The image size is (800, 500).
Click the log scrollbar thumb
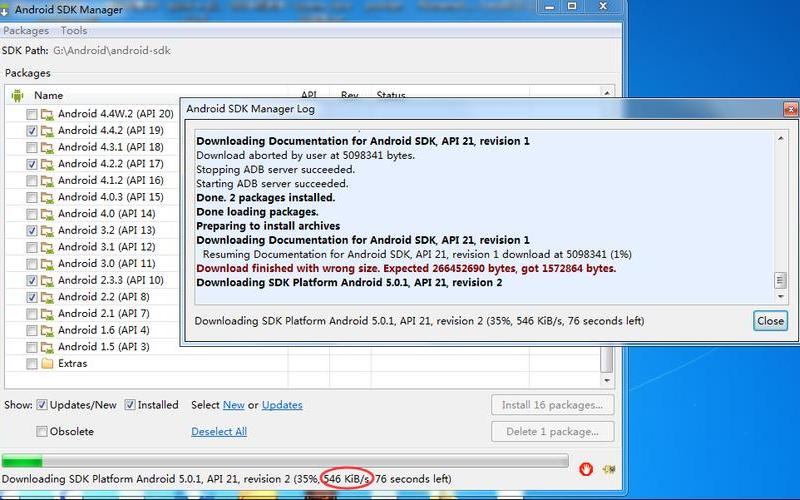(x=780, y=280)
